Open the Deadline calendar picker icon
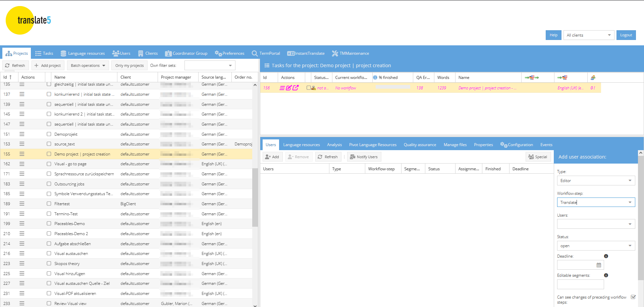644x307 pixels. tap(599, 265)
